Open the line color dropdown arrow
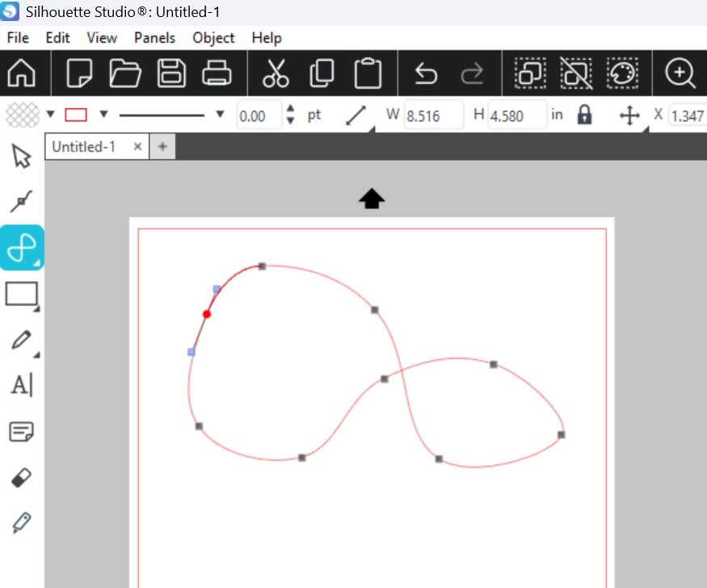This screenshot has width=707, height=588. point(103,114)
